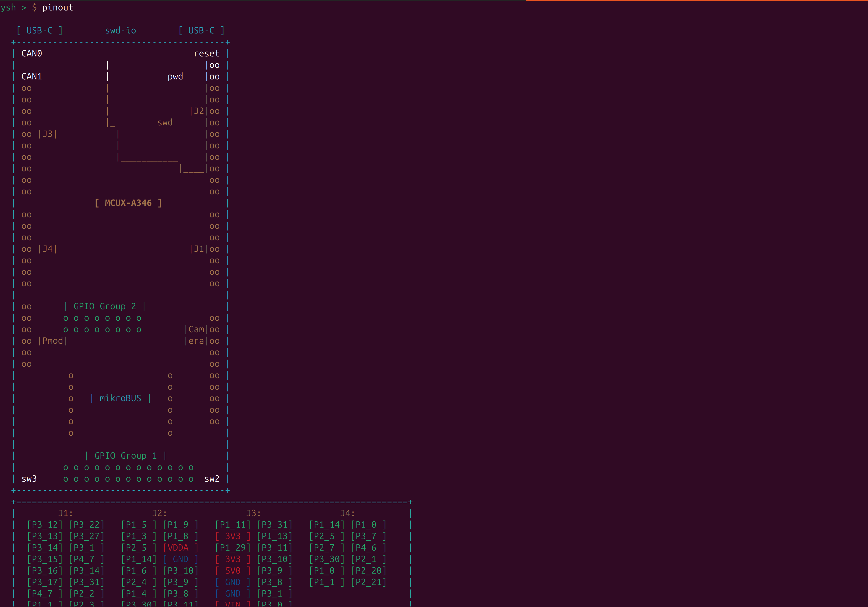This screenshot has width=868, height=607.
Task: Click the mikroBUS label
Action: [x=120, y=398]
